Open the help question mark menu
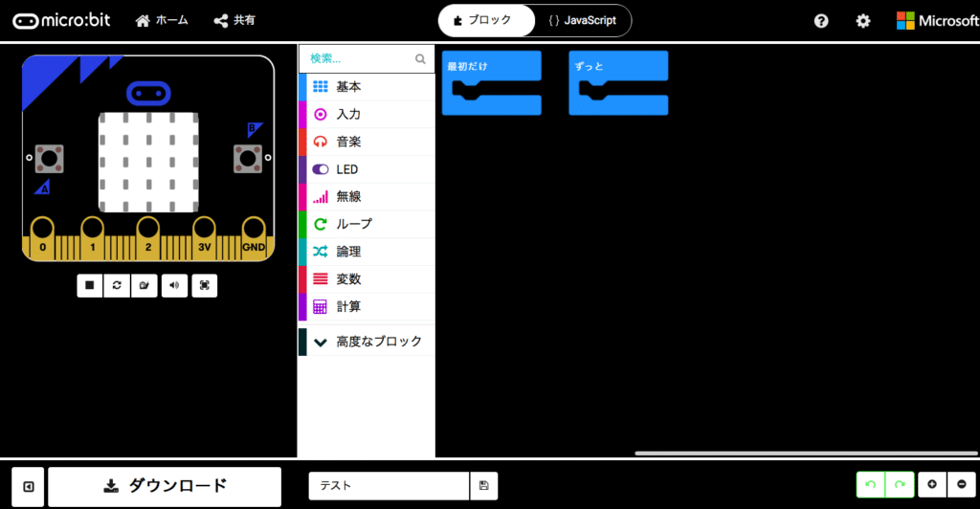The image size is (980, 509). coord(821,21)
